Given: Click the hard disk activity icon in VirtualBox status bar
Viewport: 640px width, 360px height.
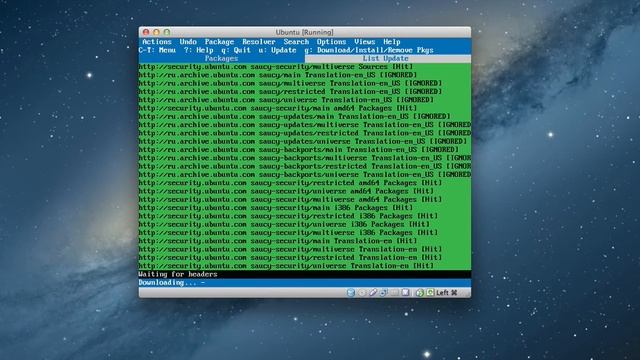Looking at the screenshot, I should point(351,293).
